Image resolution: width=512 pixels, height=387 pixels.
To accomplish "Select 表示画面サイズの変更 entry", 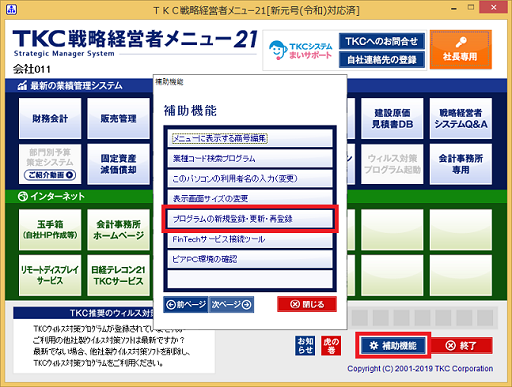I will coord(250,198).
